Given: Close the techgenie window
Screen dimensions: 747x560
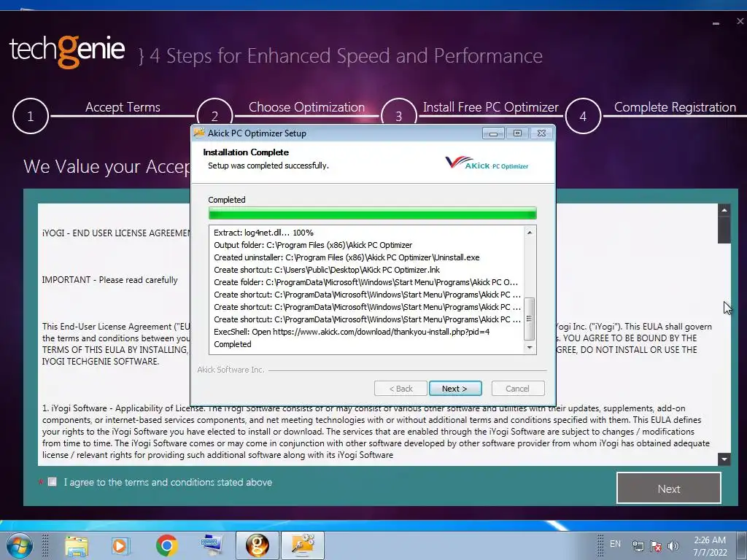Looking at the screenshot, I should 740,21.
